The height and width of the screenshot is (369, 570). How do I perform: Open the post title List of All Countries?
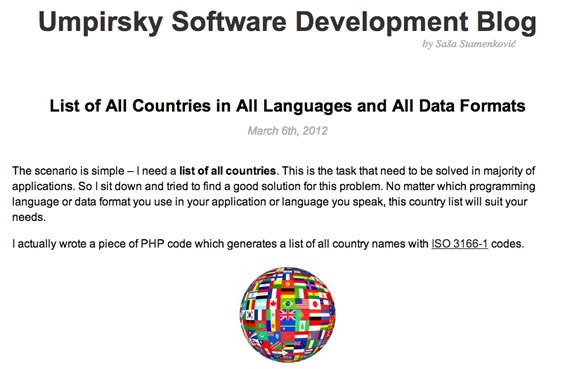[x=287, y=106]
